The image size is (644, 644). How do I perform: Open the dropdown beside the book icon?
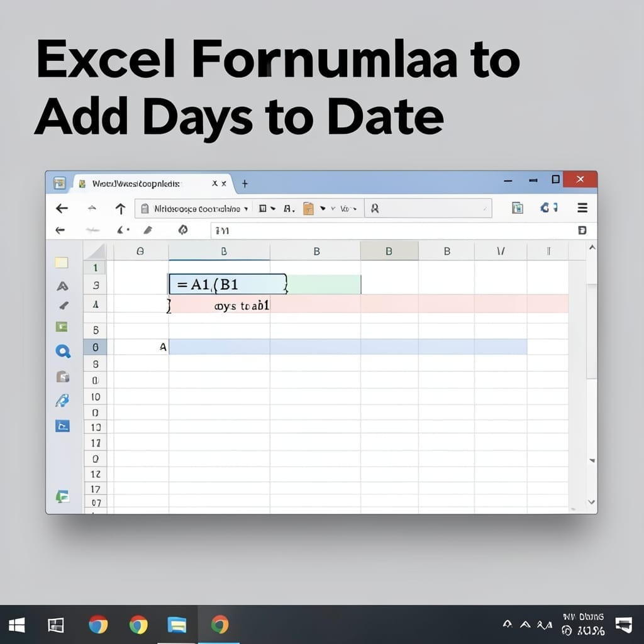273,209
